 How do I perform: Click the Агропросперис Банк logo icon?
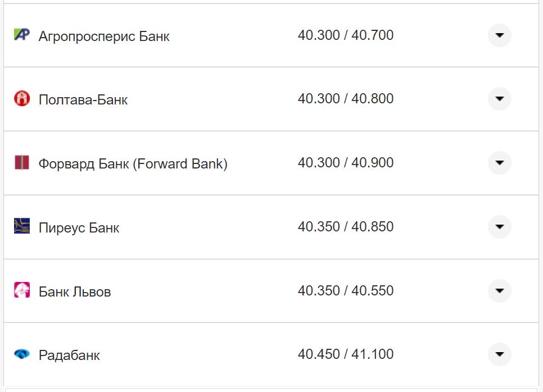pos(21,35)
